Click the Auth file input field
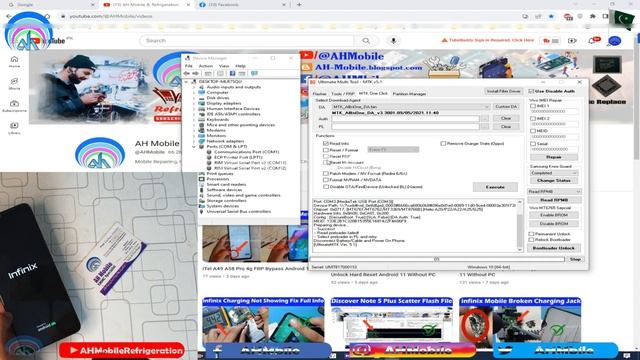This screenshot has width=640, height=360. 405,118
